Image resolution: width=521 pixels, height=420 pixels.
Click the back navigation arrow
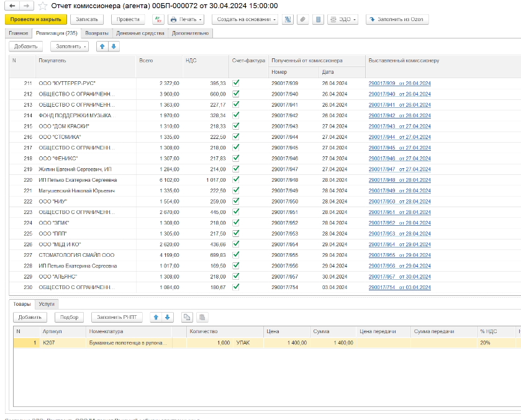(x=13, y=6)
